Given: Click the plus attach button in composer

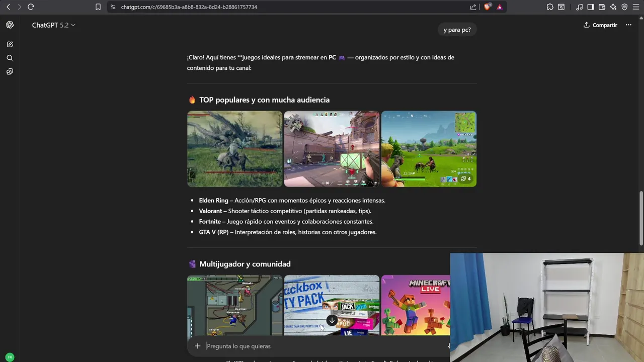Looking at the screenshot, I should click(x=198, y=346).
